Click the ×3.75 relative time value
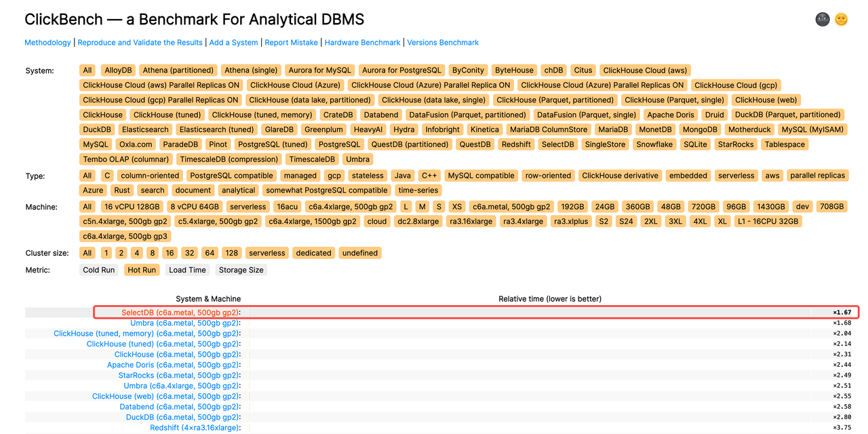This screenshot has width=868, height=434. click(842, 428)
